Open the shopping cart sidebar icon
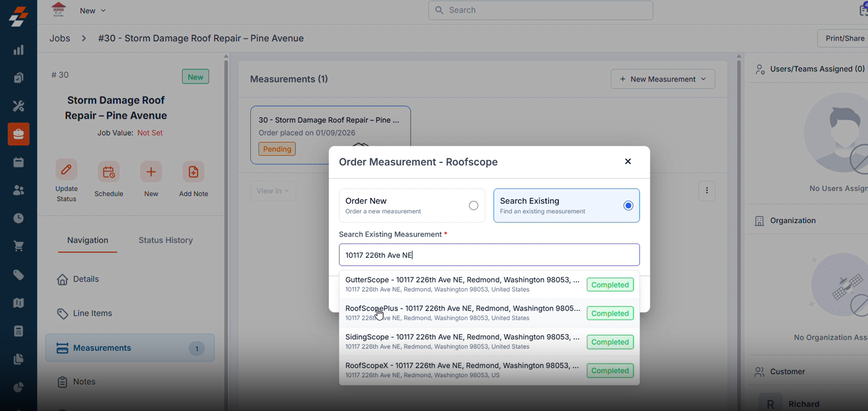 click(18, 246)
